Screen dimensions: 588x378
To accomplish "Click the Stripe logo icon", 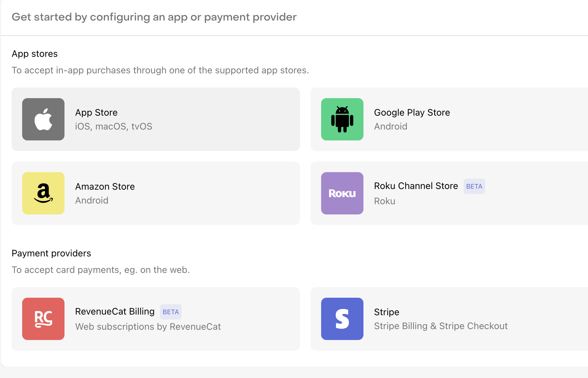I will (x=342, y=319).
